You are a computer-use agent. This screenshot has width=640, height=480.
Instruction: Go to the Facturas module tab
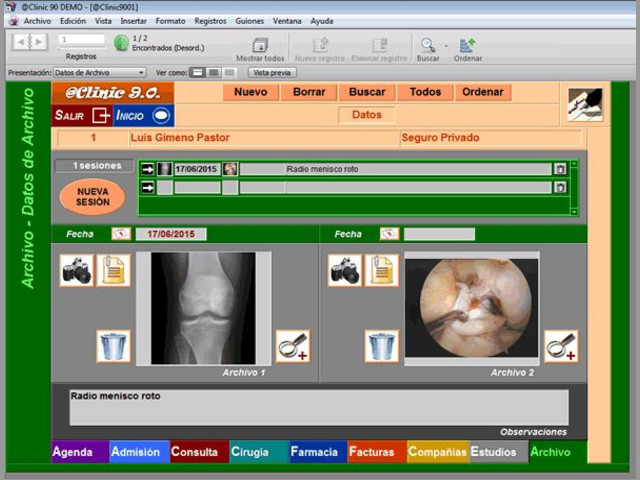point(377,451)
